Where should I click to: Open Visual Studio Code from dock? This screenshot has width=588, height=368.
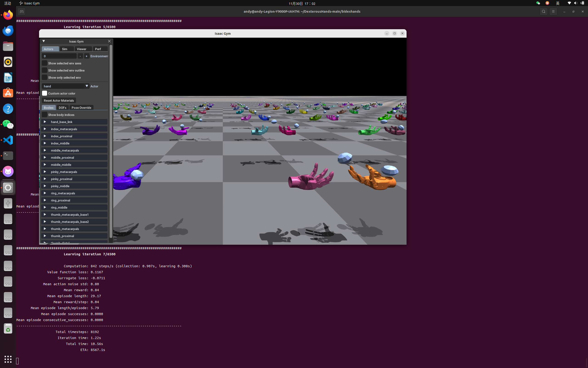8,140
